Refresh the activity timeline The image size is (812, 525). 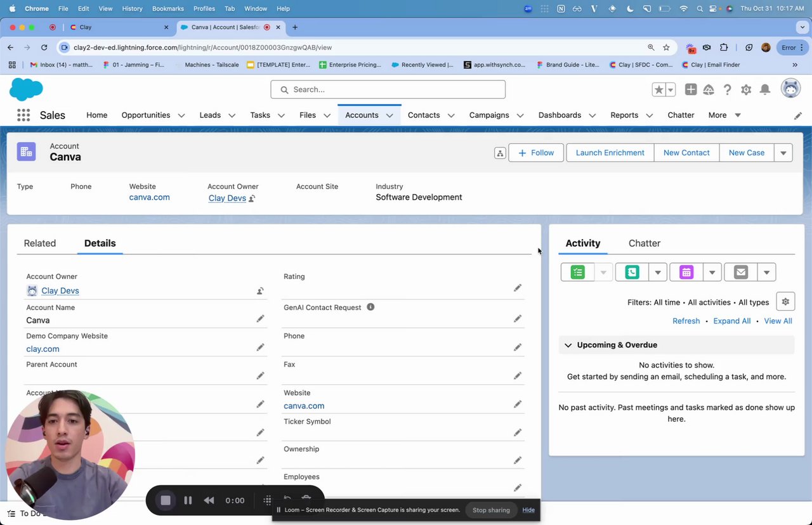(x=686, y=321)
